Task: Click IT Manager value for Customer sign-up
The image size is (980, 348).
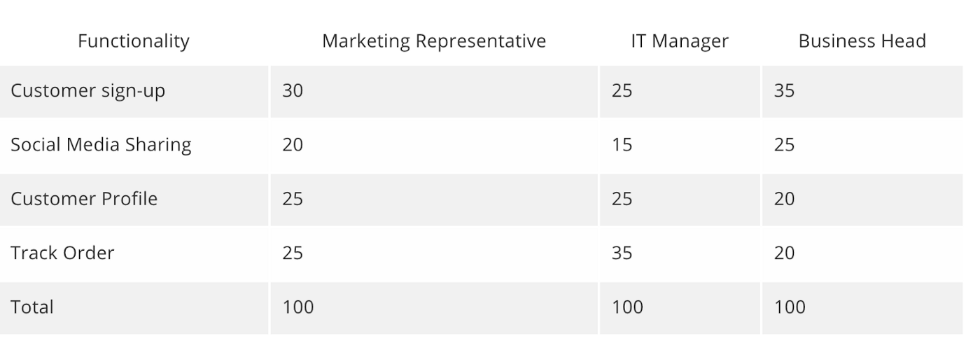Action: tap(622, 91)
